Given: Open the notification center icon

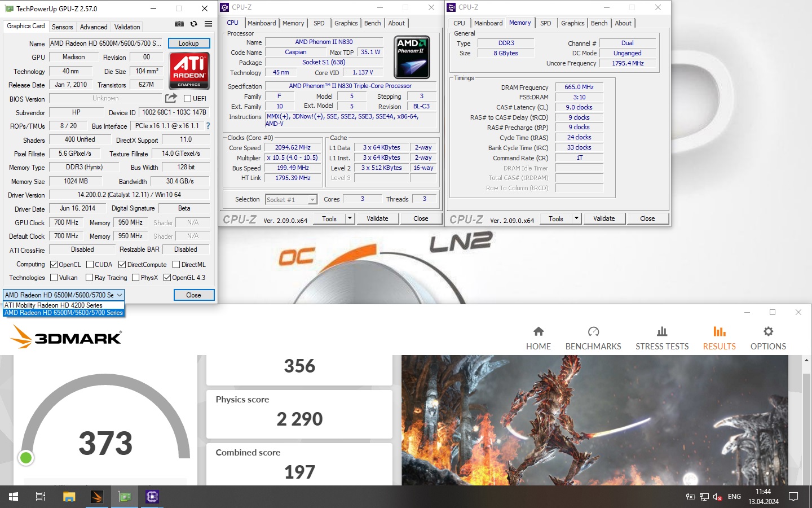Looking at the screenshot, I should (793, 497).
